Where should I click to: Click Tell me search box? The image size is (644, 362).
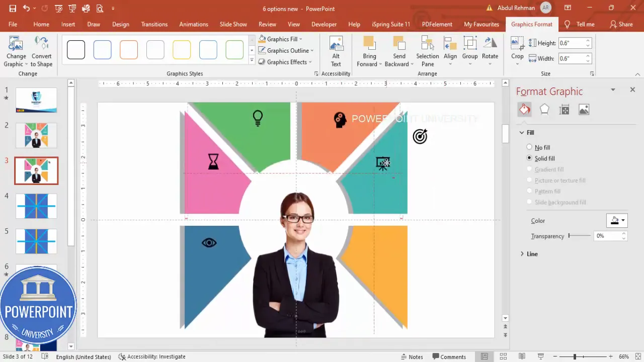(580, 24)
